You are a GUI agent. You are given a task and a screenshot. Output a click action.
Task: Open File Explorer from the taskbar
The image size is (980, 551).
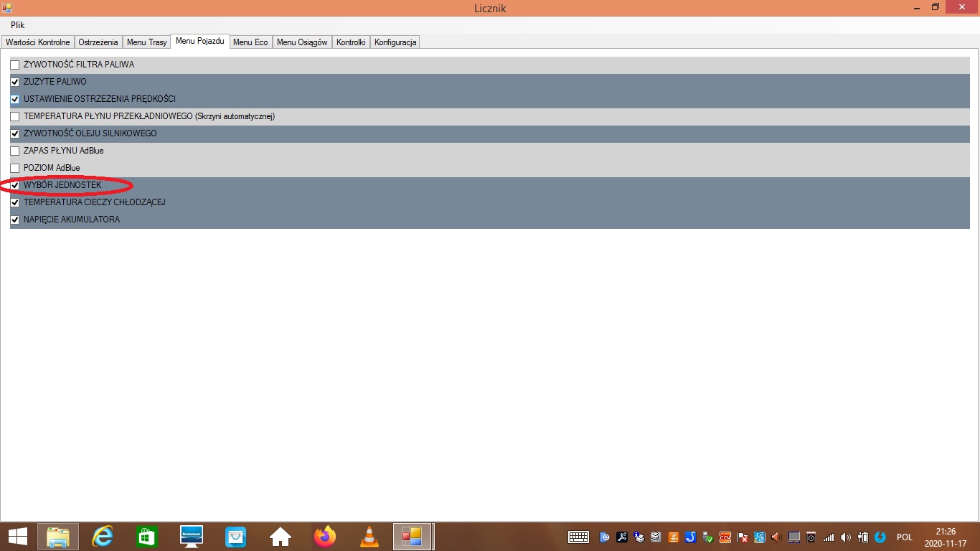tap(58, 537)
